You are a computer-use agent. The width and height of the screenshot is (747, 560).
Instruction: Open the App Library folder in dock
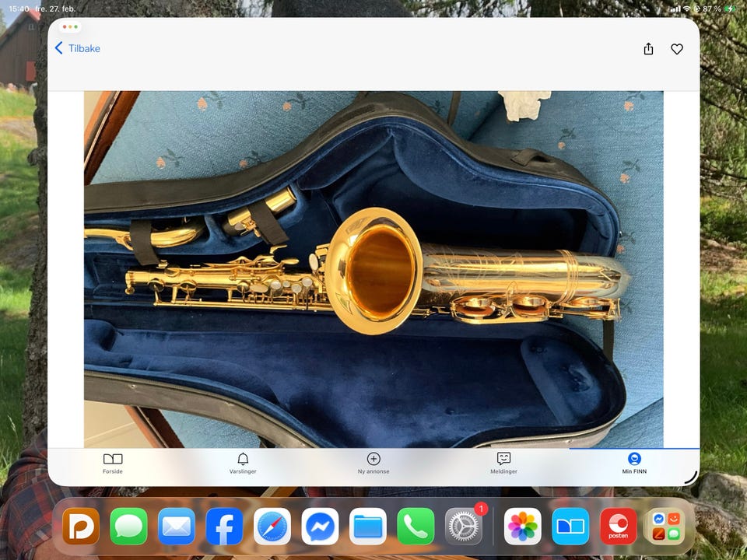click(x=667, y=527)
